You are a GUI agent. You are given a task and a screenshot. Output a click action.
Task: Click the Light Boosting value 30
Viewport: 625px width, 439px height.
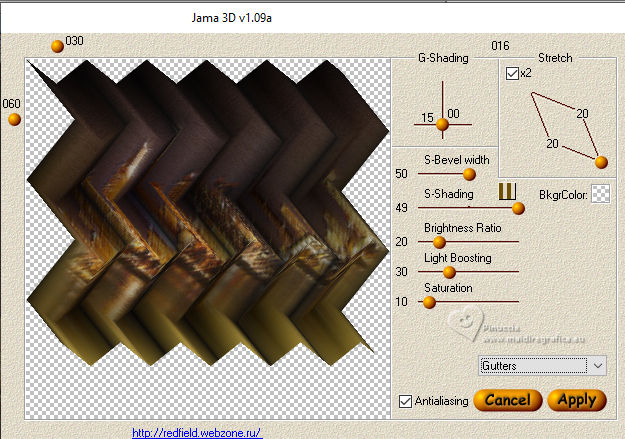pos(401,272)
